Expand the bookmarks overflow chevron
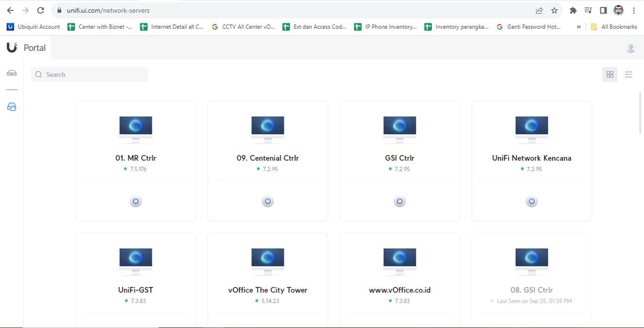 point(579,27)
